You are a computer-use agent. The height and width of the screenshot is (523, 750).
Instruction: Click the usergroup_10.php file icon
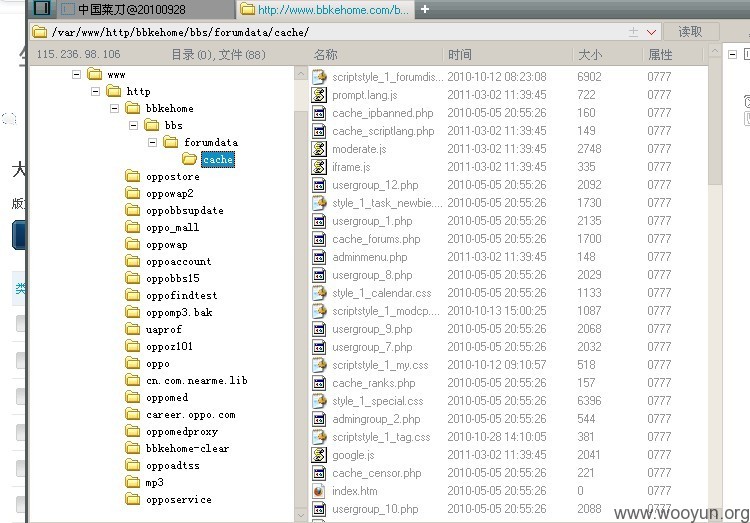pos(319,509)
